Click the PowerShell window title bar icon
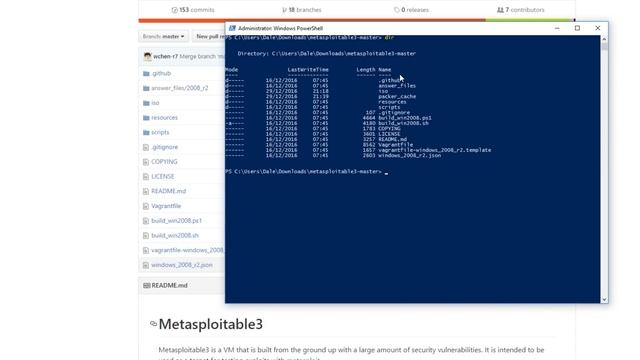 [232, 28]
